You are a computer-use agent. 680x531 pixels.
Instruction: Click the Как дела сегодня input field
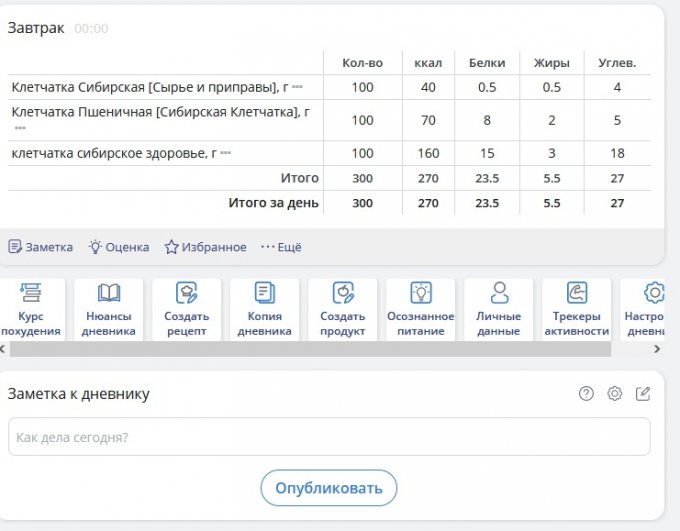329,437
